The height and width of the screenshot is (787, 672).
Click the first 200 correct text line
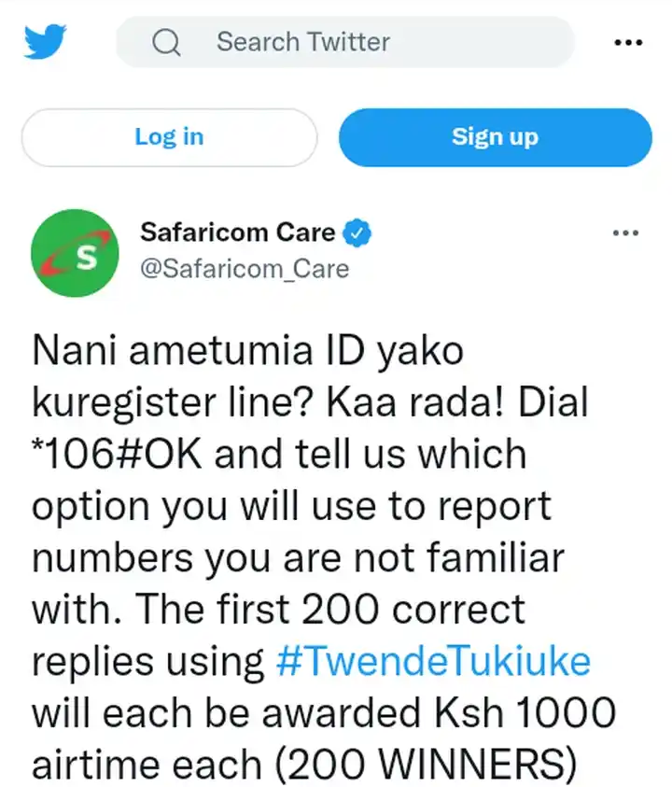click(278, 610)
